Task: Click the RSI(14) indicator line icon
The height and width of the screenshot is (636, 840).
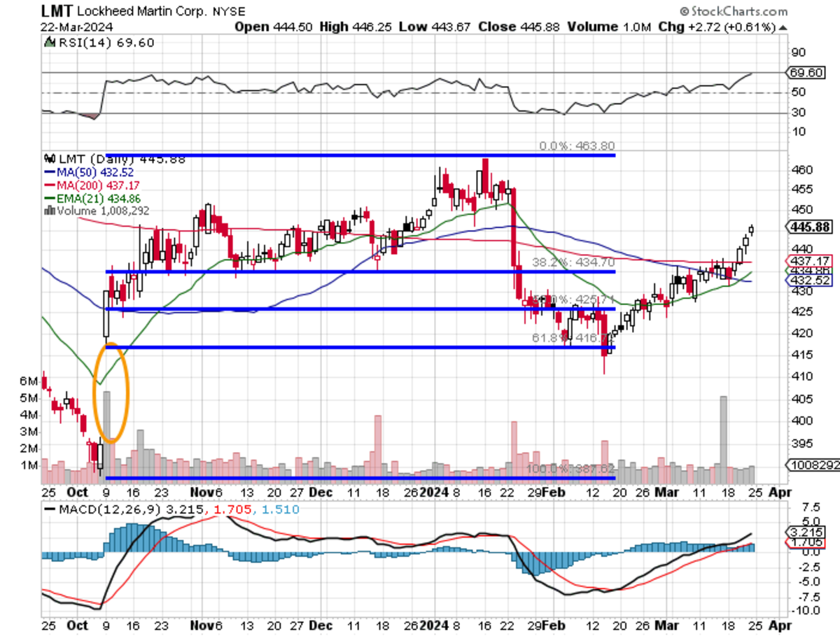Action: click(x=50, y=42)
